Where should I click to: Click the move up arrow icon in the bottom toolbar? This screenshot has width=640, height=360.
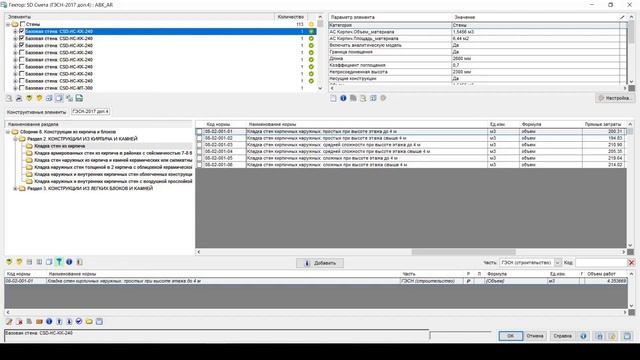click(x=59, y=322)
